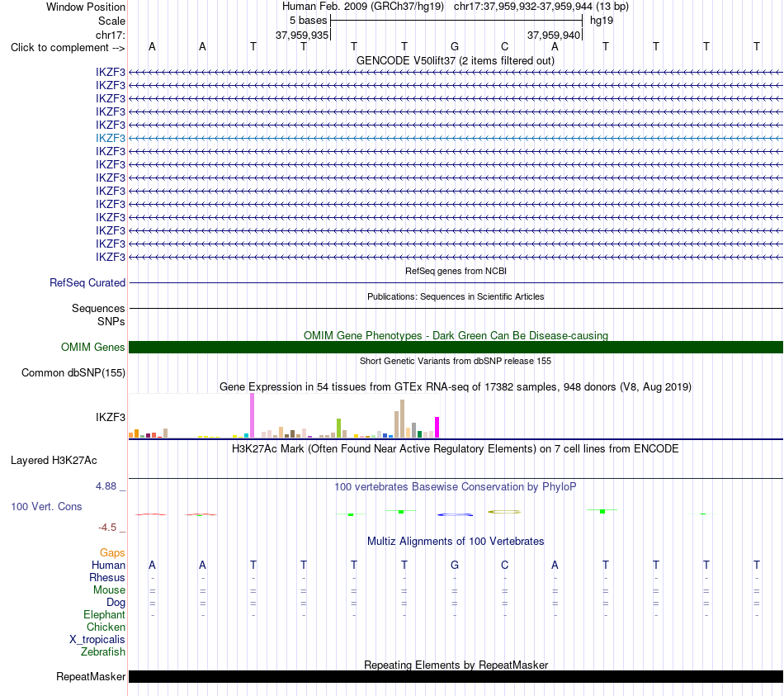The height and width of the screenshot is (696, 784).
Task: Click 'Human Feb. 2009 (GRCh37/hg19)' assembly text
Action: [x=363, y=7]
